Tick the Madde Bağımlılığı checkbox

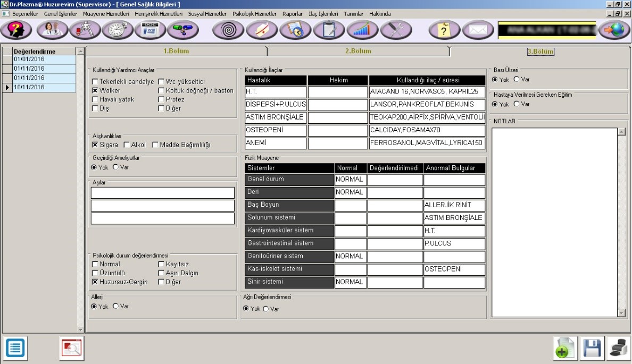pyautogui.click(x=155, y=145)
